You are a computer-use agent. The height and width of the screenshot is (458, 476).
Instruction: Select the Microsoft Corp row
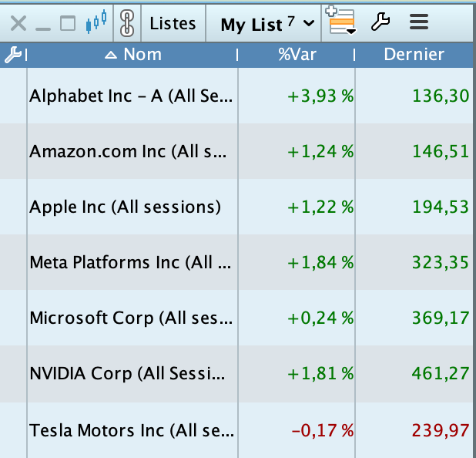(x=129, y=318)
